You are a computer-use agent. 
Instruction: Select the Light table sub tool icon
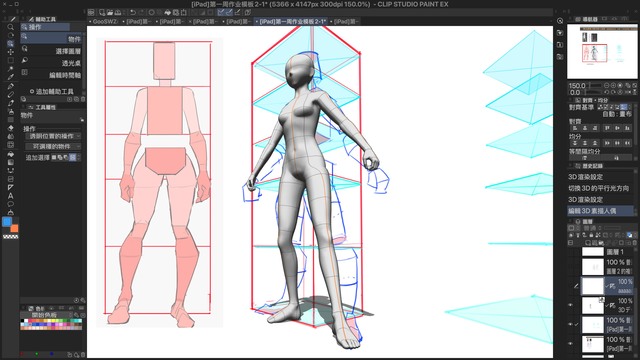[25, 60]
